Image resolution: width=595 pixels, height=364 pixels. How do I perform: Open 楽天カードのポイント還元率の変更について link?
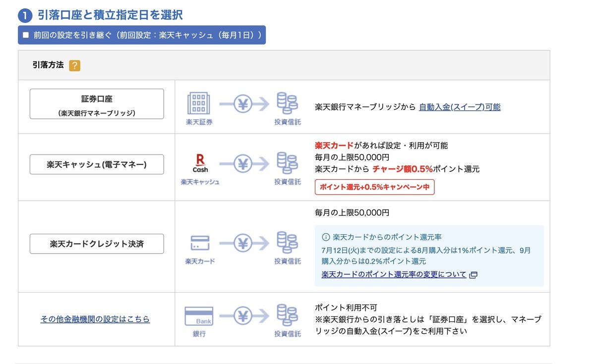394,274
